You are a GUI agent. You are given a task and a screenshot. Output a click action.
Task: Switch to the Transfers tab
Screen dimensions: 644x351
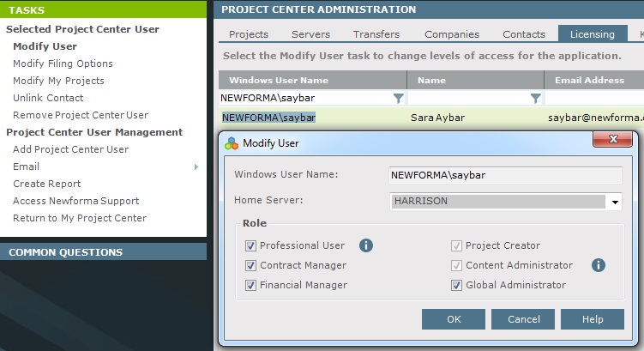(376, 34)
